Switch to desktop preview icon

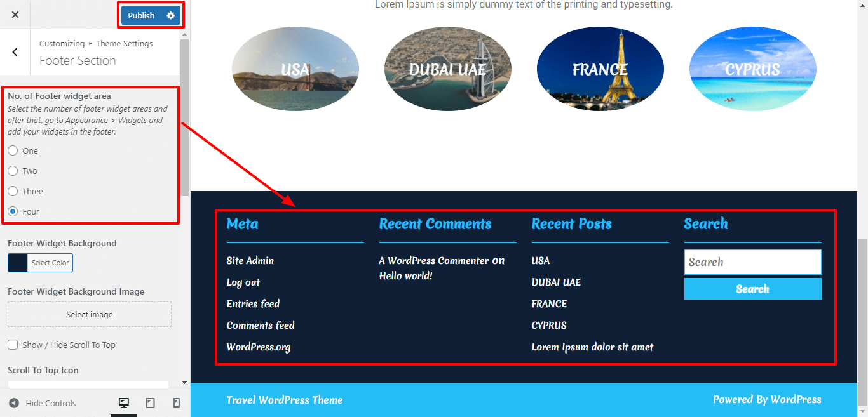point(124,403)
